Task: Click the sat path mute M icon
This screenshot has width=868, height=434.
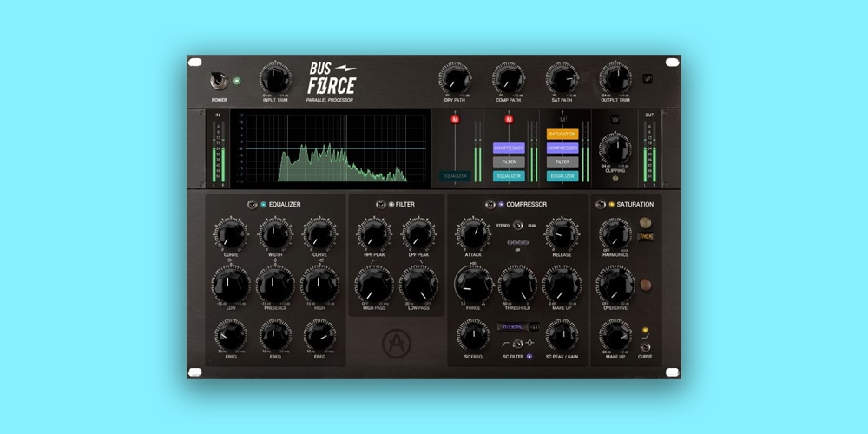Action: pos(562,120)
